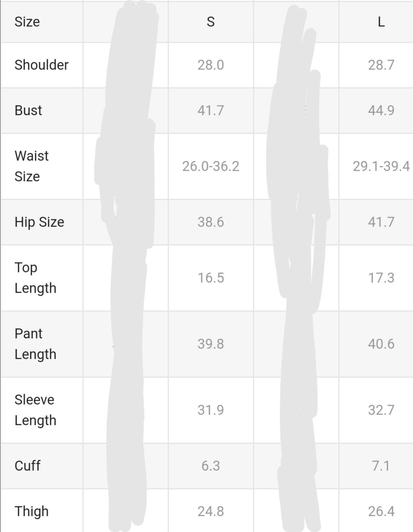Screen dimensions: 413x532
Task: Click the Size header cell
Action: (27, 22)
